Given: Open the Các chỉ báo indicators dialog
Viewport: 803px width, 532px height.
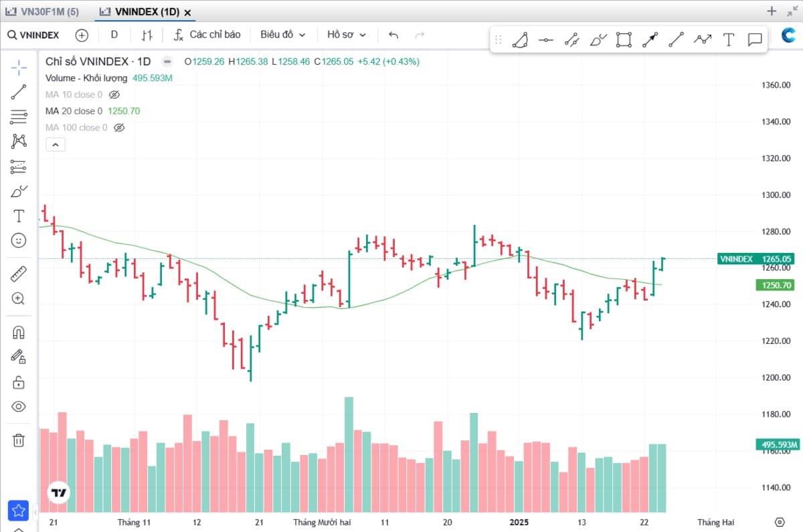Looking at the screenshot, I should [207, 35].
